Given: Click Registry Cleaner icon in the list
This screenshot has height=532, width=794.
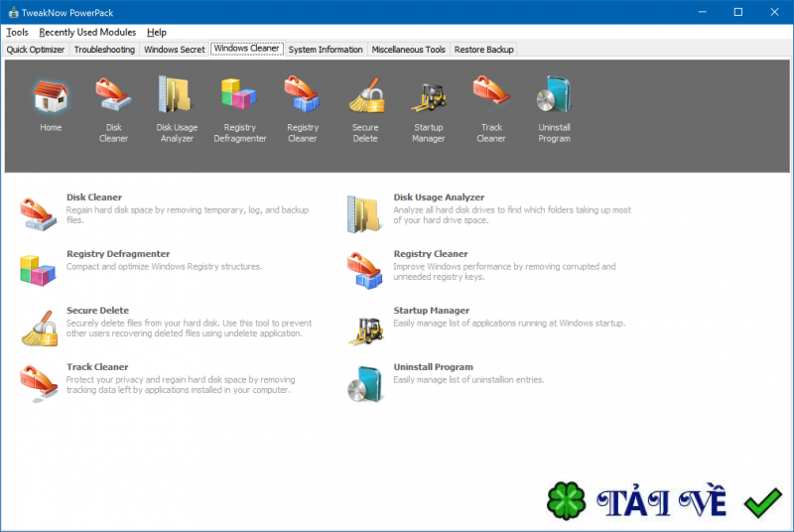Looking at the screenshot, I should [x=365, y=271].
